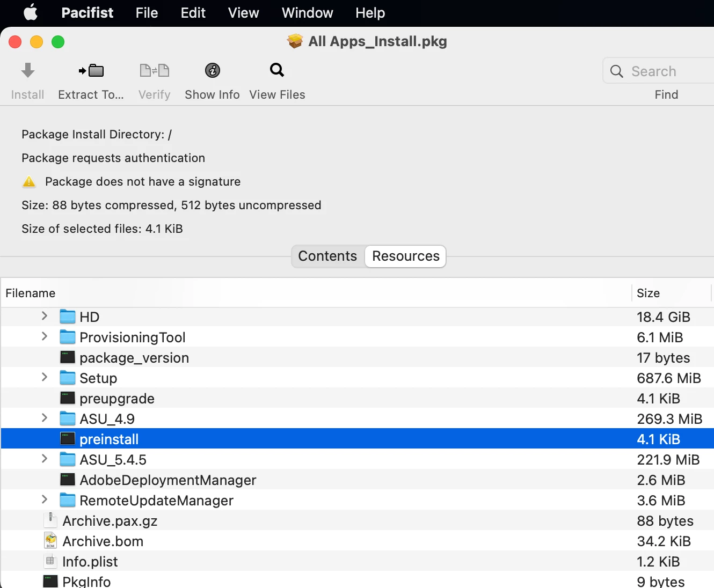Screen dimensions: 714x588
Task: Click the warning triangle signature icon
Action: point(29,182)
